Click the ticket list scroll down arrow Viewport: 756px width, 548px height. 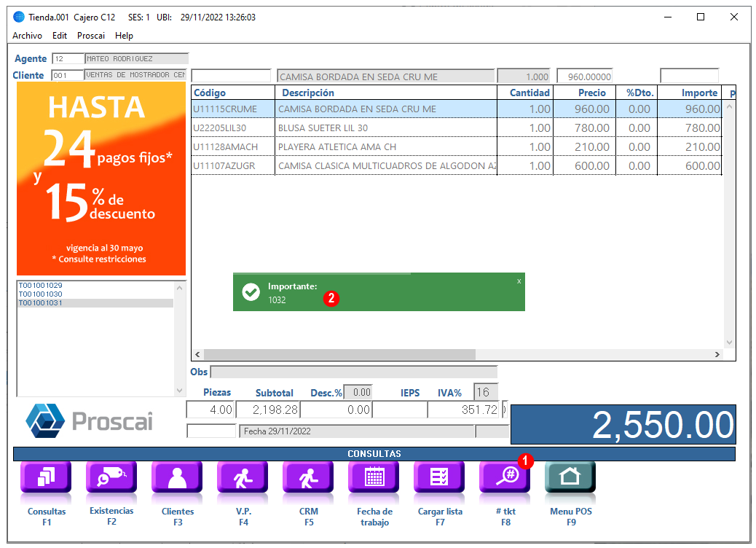point(179,391)
